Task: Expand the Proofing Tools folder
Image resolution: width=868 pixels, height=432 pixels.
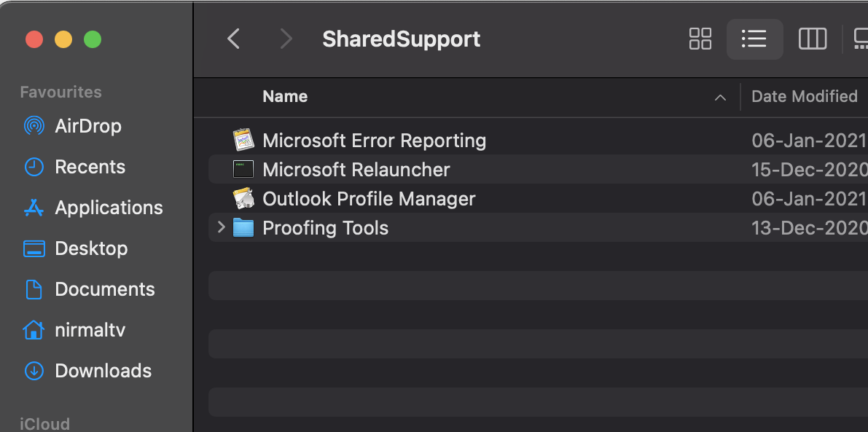Action: tap(222, 227)
